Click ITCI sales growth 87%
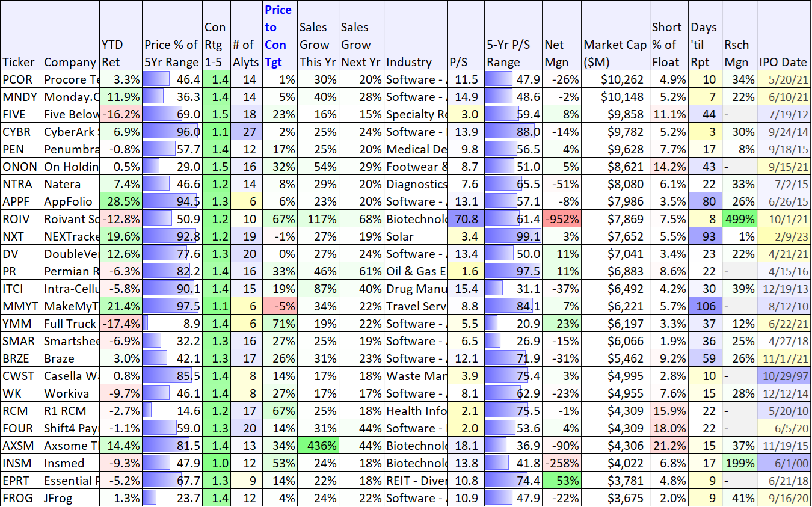This screenshot has height=507, width=812. [318, 289]
